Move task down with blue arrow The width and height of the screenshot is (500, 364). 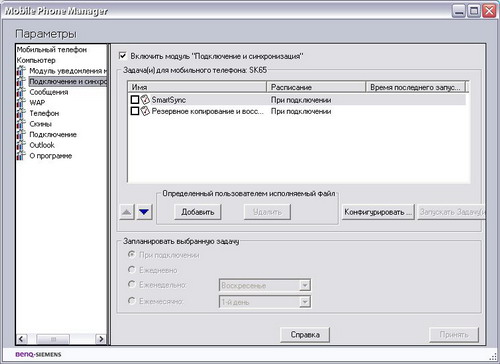[x=144, y=212]
